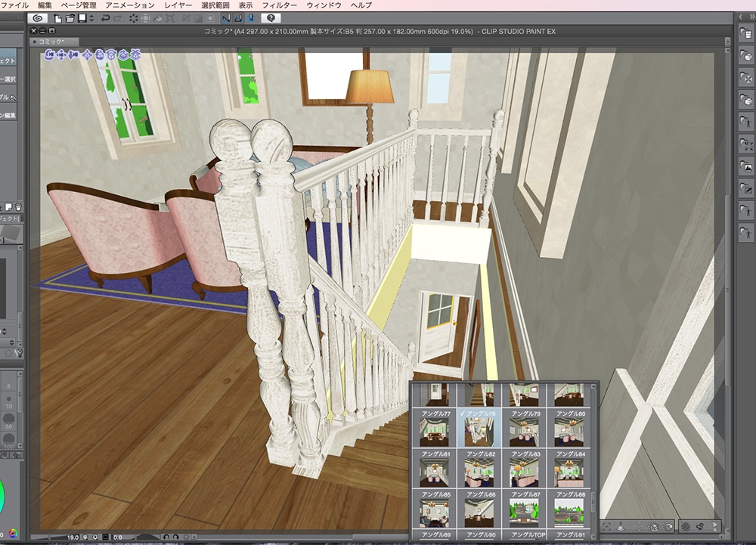Click the New document icon
The height and width of the screenshot is (545, 756).
[58, 19]
